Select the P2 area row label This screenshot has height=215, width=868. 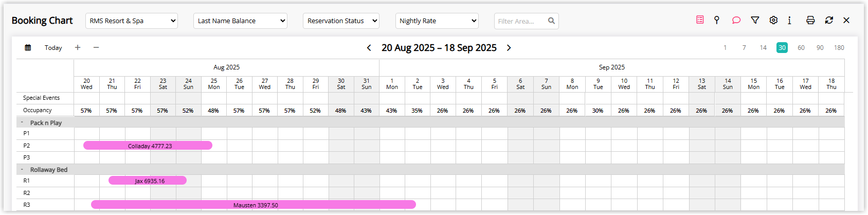click(x=27, y=146)
